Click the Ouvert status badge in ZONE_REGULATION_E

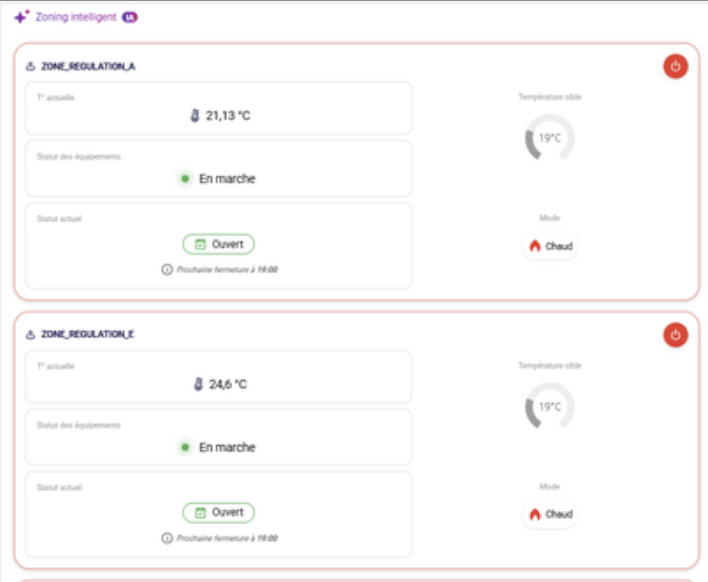tap(218, 512)
